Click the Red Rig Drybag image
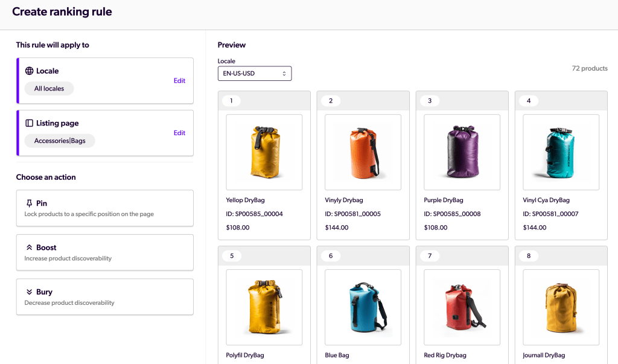Viewport: 618px width, 364px height. (462, 307)
